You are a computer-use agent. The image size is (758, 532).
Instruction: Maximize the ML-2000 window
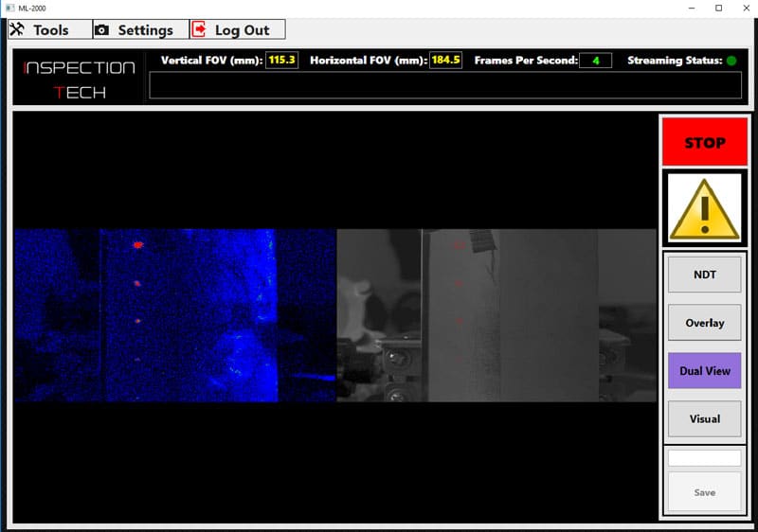[x=719, y=8]
